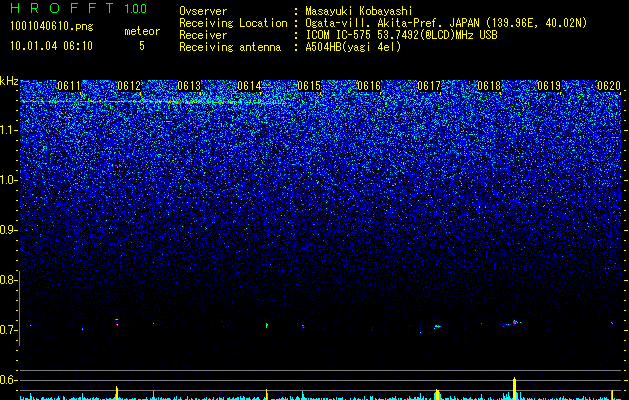
Task: Click the 0620 time marker
Action: 609,86
